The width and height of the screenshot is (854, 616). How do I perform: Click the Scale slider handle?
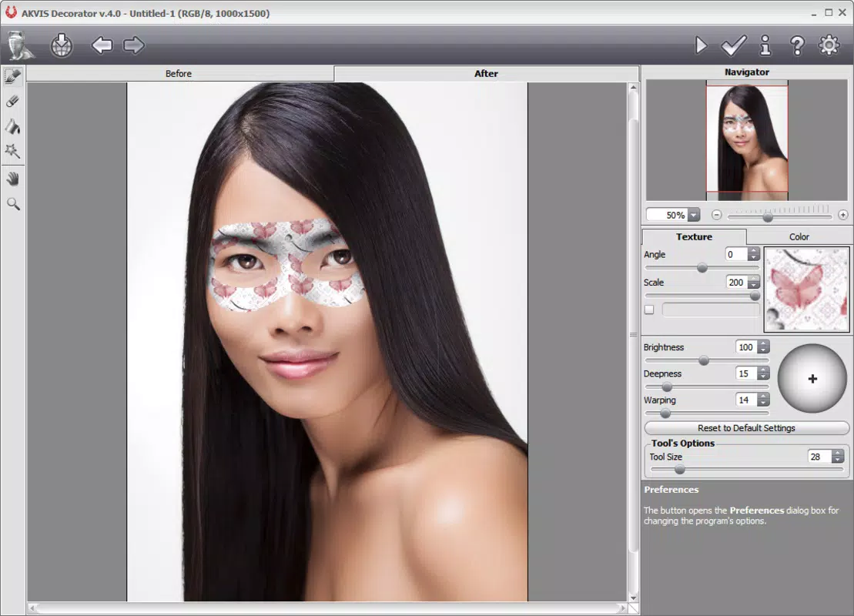[x=755, y=296]
